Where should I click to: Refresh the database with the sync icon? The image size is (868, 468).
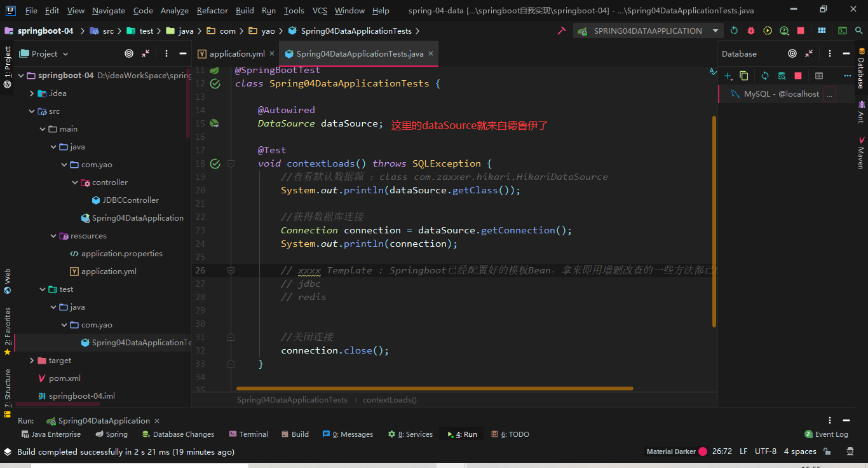(x=765, y=76)
